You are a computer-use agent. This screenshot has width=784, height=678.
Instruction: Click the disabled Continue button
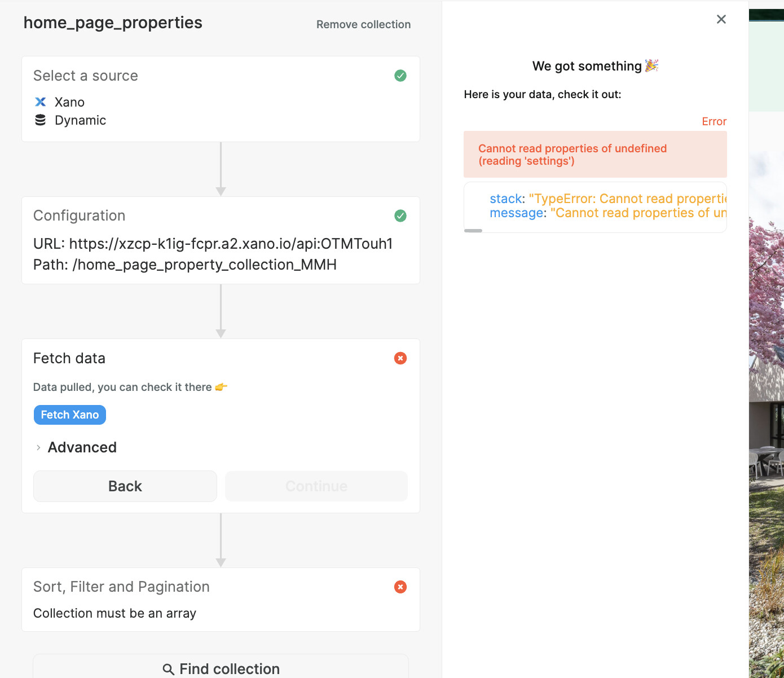click(x=316, y=486)
